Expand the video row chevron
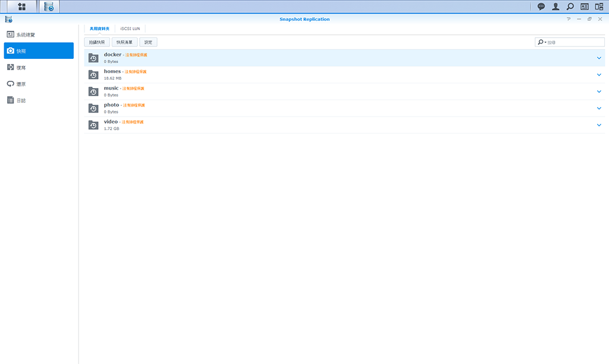This screenshot has width=609, height=364. (599, 125)
